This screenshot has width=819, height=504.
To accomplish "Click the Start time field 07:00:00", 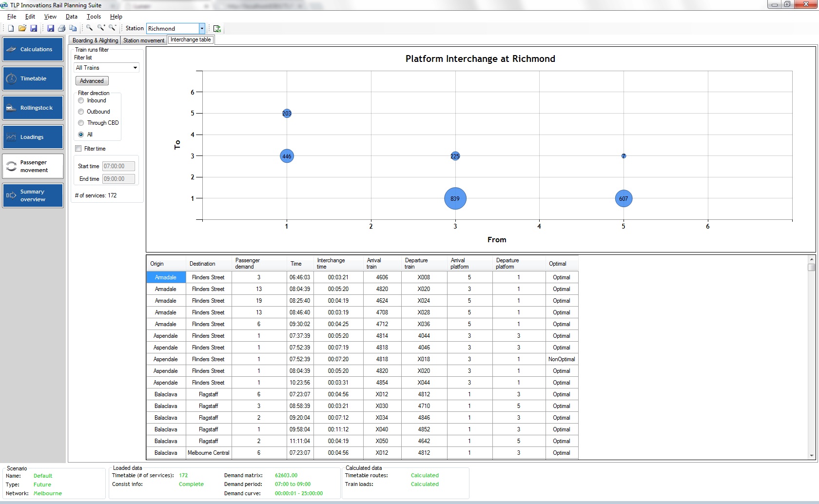I will point(118,166).
